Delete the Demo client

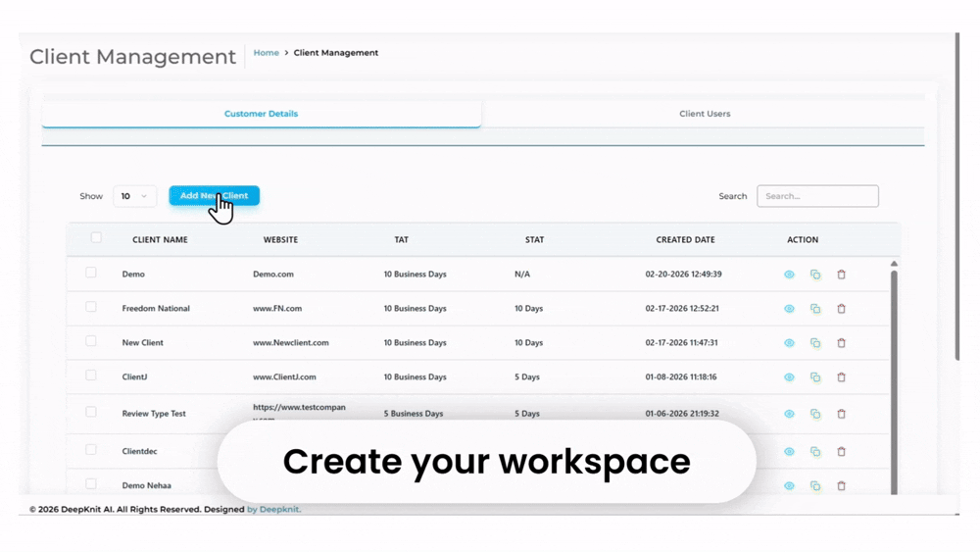841,275
